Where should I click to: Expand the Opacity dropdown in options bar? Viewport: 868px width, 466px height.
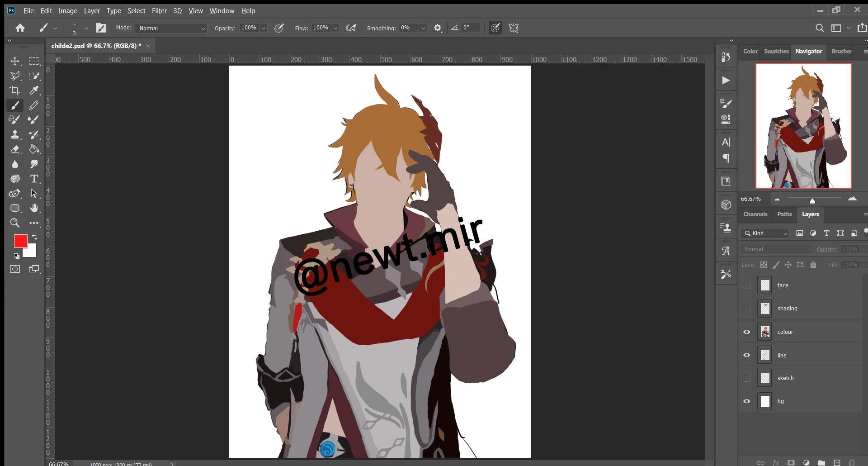264,28
